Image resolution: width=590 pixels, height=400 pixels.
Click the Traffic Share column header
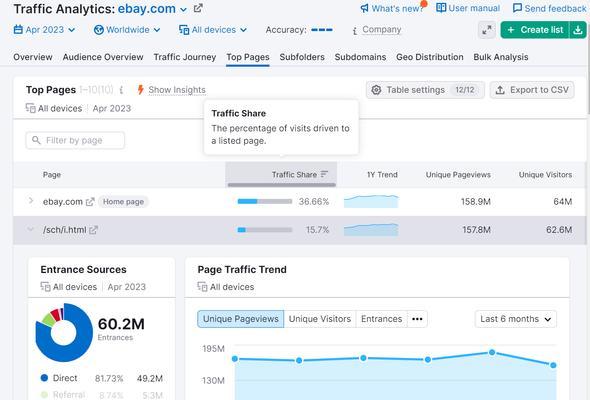click(281, 175)
